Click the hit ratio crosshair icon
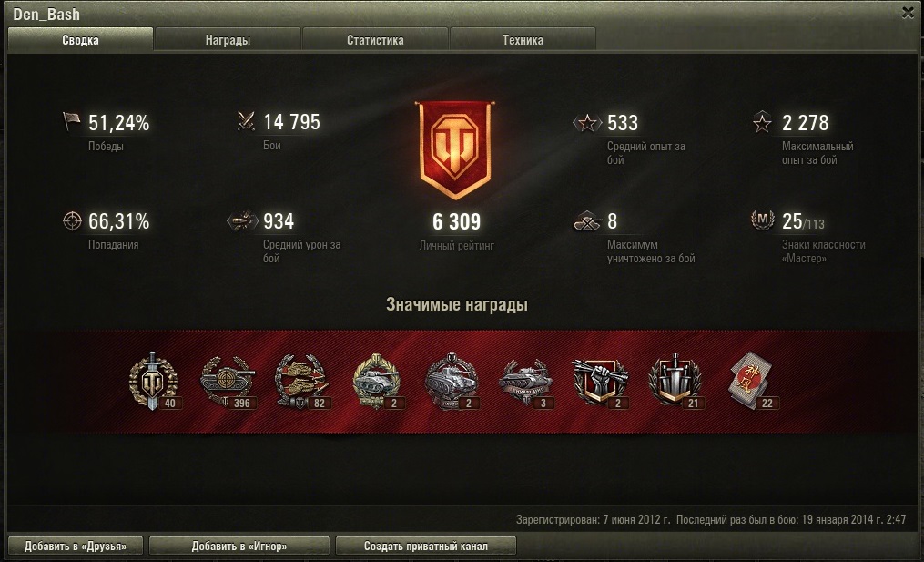This screenshot has width=924, height=562. click(x=72, y=220)
